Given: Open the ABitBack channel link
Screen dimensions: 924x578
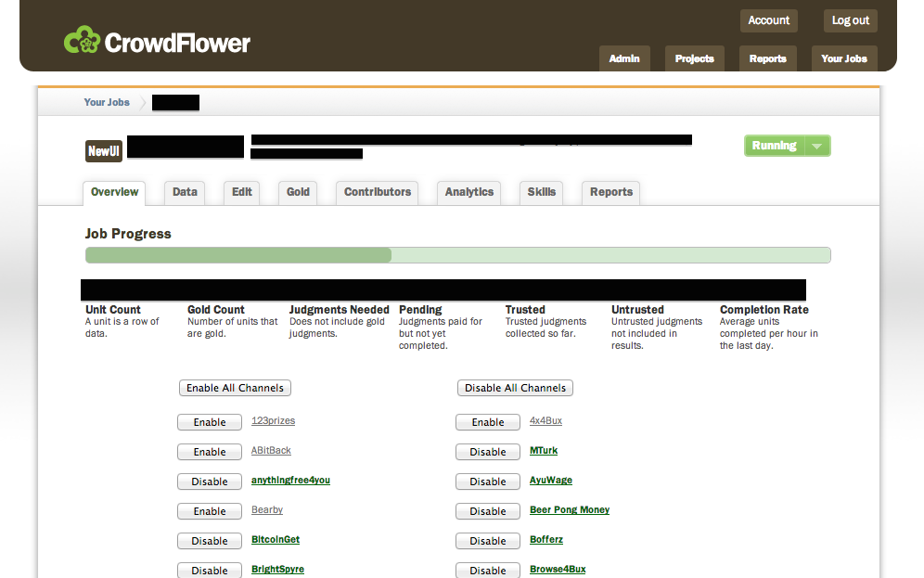Looking at the screenshot, I should 271,450.
